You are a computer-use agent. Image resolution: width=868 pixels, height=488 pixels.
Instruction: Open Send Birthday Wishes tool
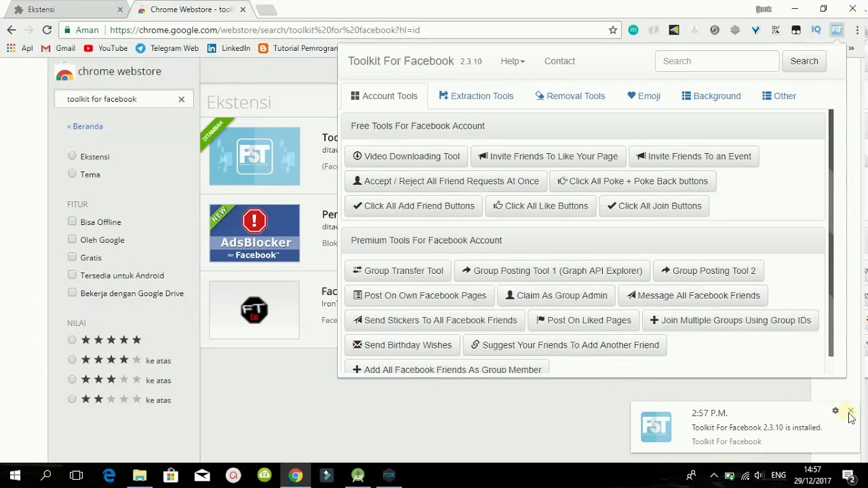[402, 345]
